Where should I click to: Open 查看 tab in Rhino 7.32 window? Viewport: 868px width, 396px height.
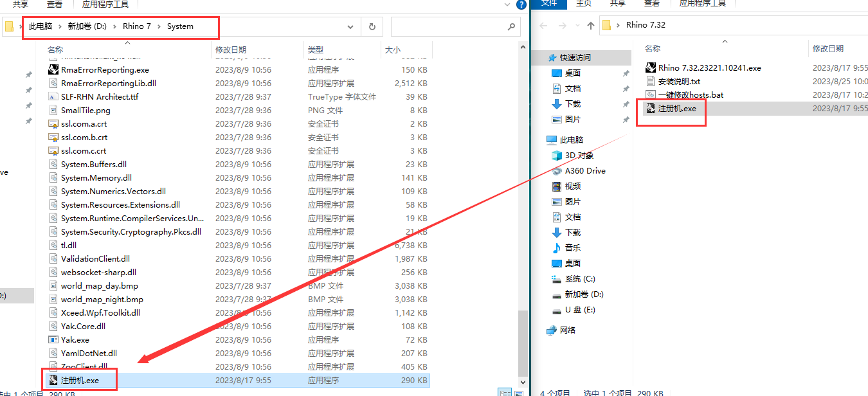tap(652, 4)
